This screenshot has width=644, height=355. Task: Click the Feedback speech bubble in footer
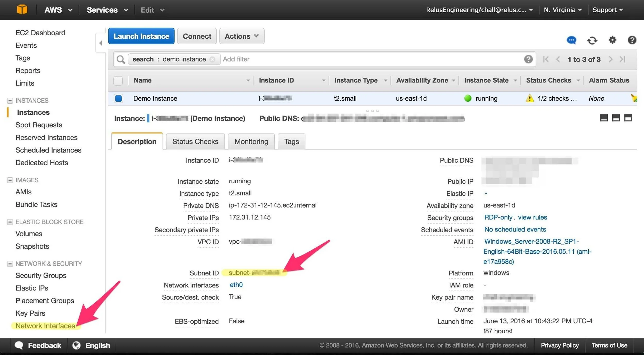[19, 345]
